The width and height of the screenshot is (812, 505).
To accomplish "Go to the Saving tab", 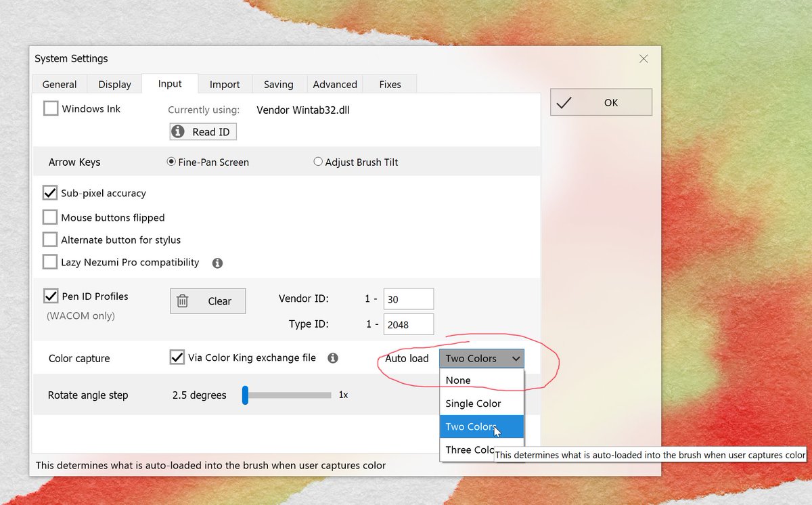I will point(279,84).
